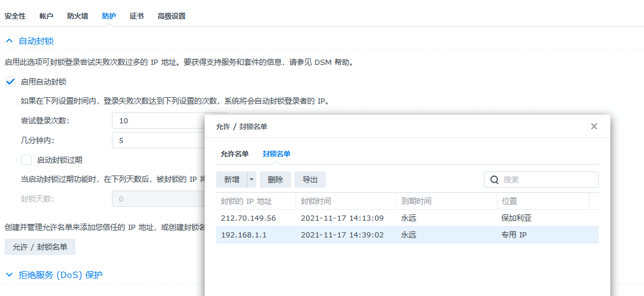Click in the 搜索 search field
This screenshot has width=644, height=296.
(x=548, y=180)
